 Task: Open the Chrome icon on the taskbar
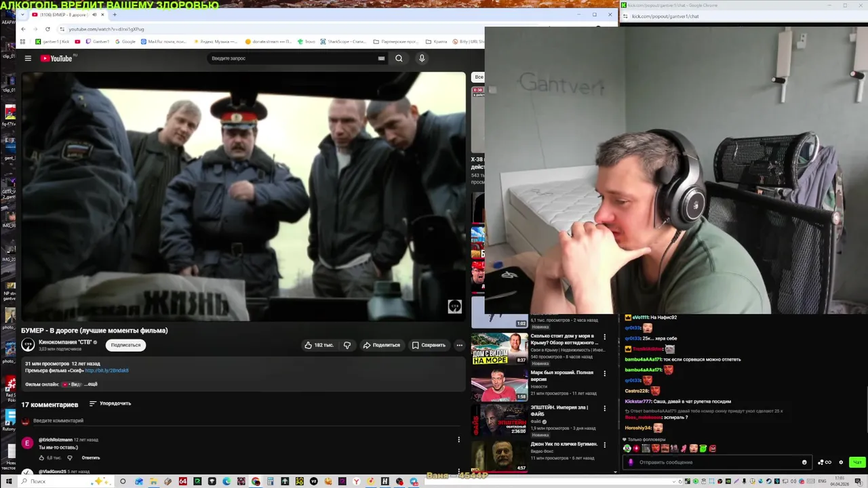pos(256,481)
